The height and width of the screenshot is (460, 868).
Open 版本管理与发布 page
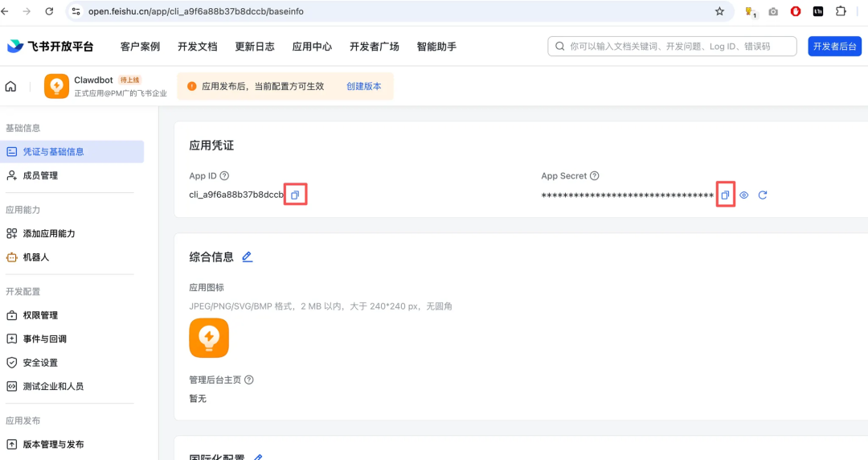pyautogui.click(x=53, y=444)
